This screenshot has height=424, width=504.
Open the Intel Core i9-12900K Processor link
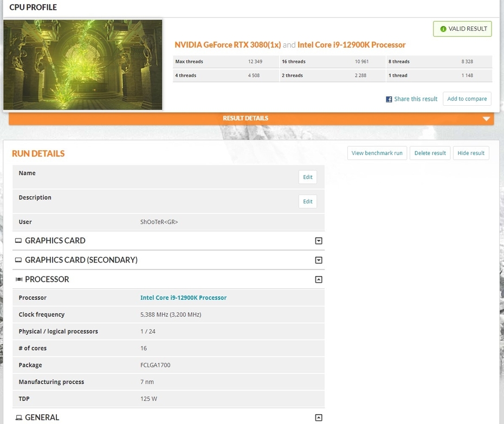point(183,298)
